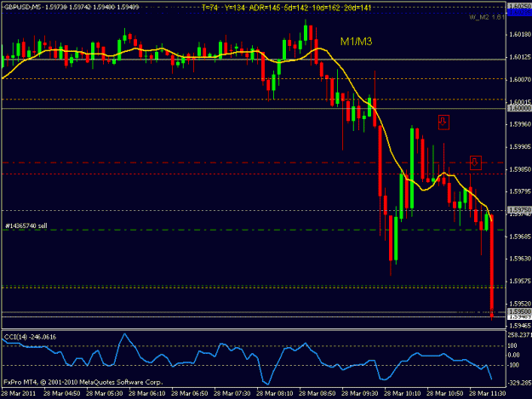Screen dimensions: 532x399
Task: Click the 0.00 CCI scale value
Action: point(513,355)
